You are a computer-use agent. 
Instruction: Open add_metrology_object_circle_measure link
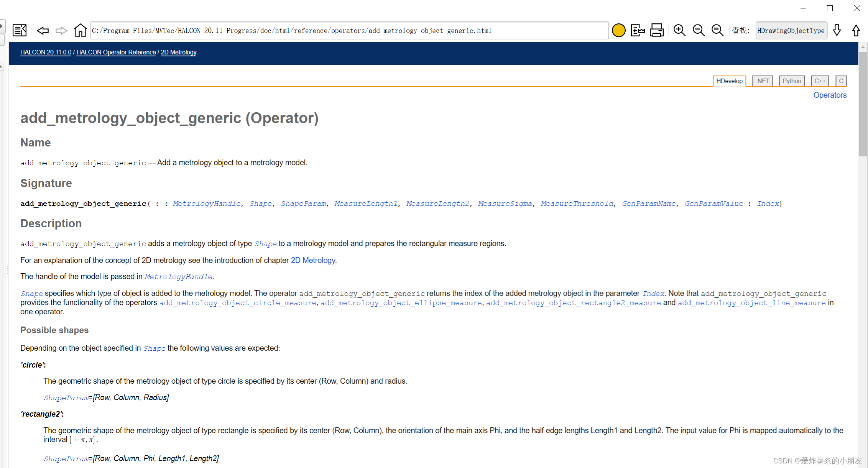238,303
